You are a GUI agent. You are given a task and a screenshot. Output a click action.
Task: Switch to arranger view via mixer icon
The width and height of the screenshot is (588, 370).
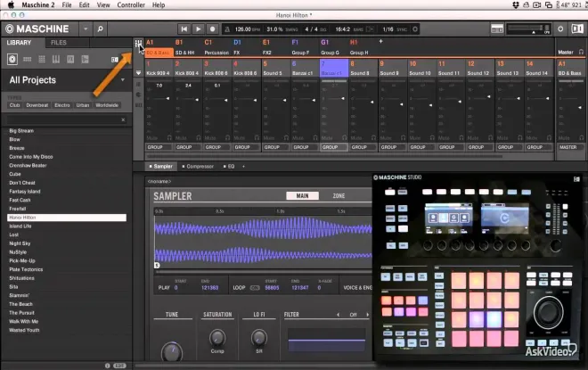[138, 44]
